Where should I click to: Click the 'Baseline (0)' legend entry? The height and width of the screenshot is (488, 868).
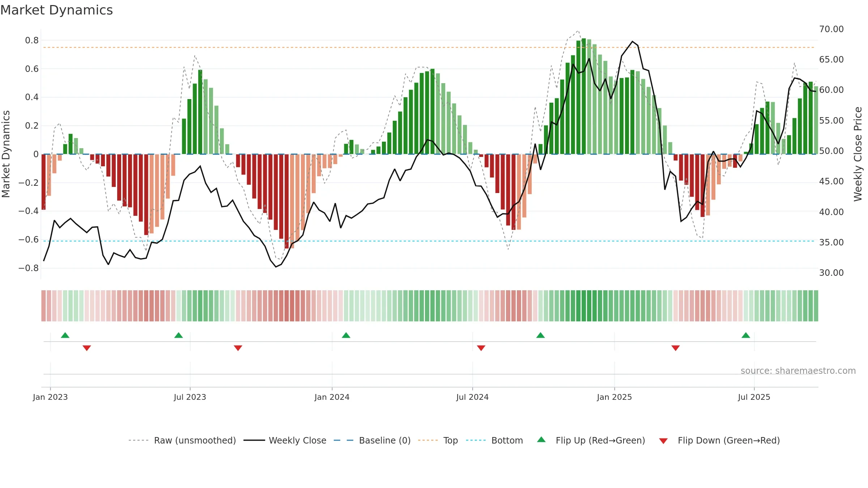click(x=372, y=440)
